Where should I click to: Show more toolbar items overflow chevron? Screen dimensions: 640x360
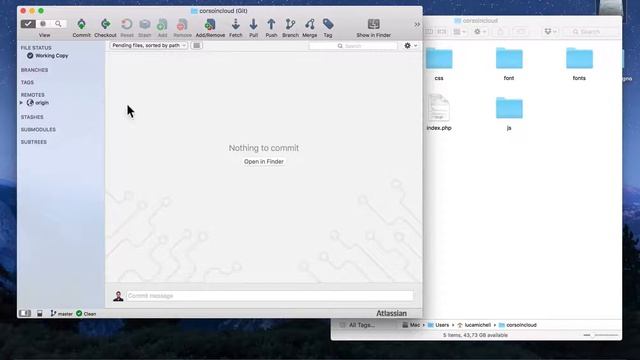pyautogui.click(x=417, y=24)
